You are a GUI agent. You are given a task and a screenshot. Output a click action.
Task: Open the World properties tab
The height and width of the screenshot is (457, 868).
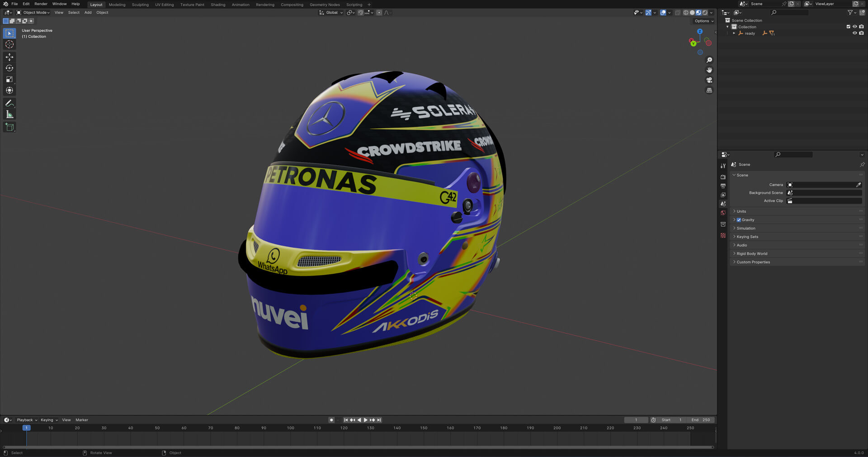723,213
